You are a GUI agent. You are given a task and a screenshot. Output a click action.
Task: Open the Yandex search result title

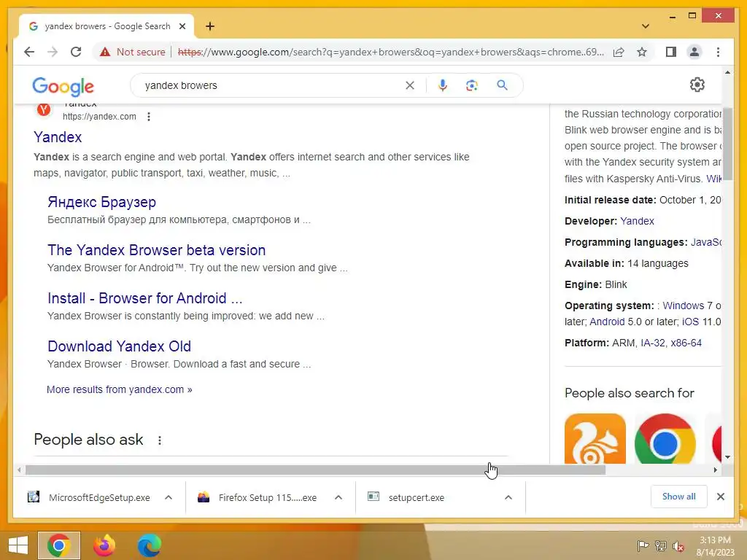[x=58, y=137]
